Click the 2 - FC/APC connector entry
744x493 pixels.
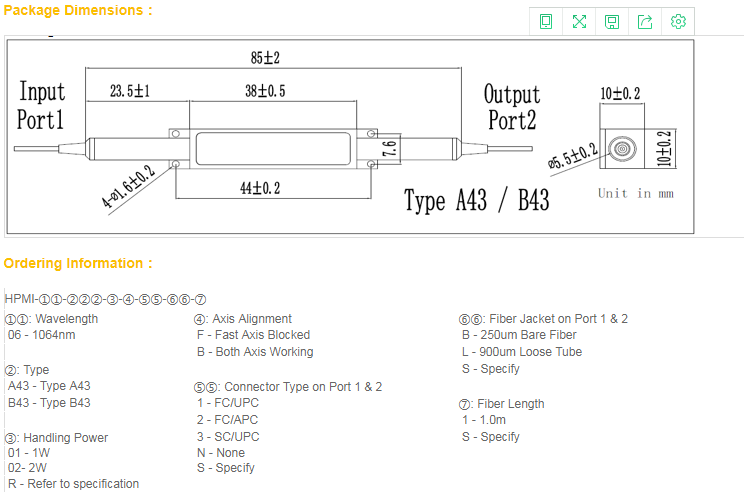[227, 420]
